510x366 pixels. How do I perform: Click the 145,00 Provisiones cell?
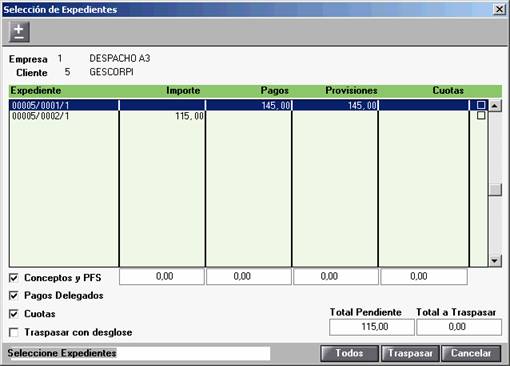[335, 105]
